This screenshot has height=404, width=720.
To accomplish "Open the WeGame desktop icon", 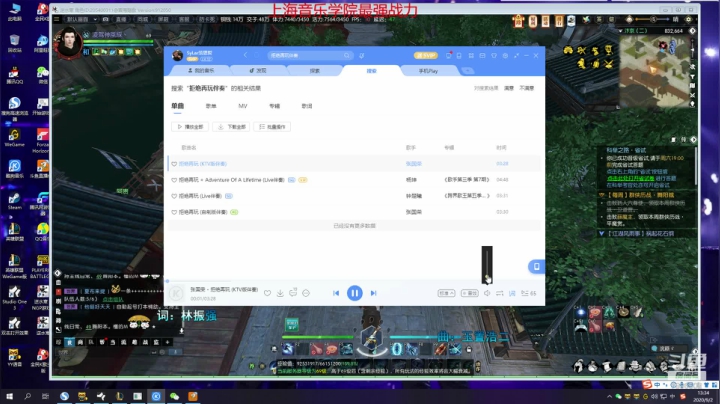I will [x=15, y=138].
